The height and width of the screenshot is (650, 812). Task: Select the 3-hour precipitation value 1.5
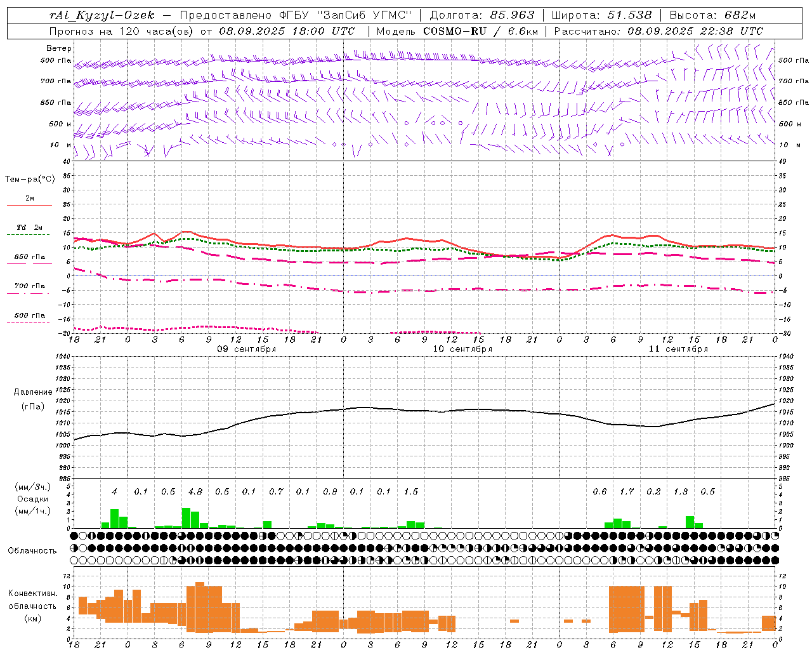tap(411, 491)
